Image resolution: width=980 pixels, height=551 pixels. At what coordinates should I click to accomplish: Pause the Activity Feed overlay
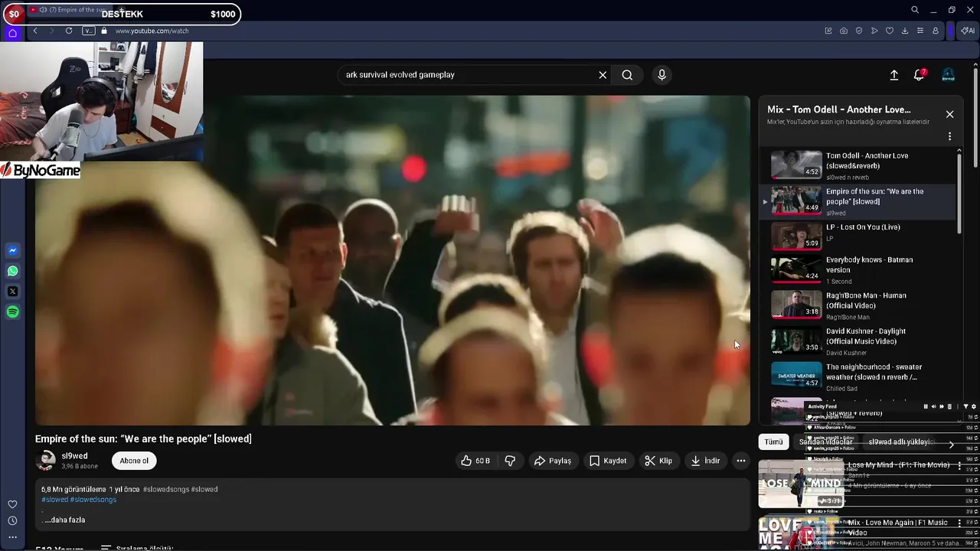tap(926, 406)
